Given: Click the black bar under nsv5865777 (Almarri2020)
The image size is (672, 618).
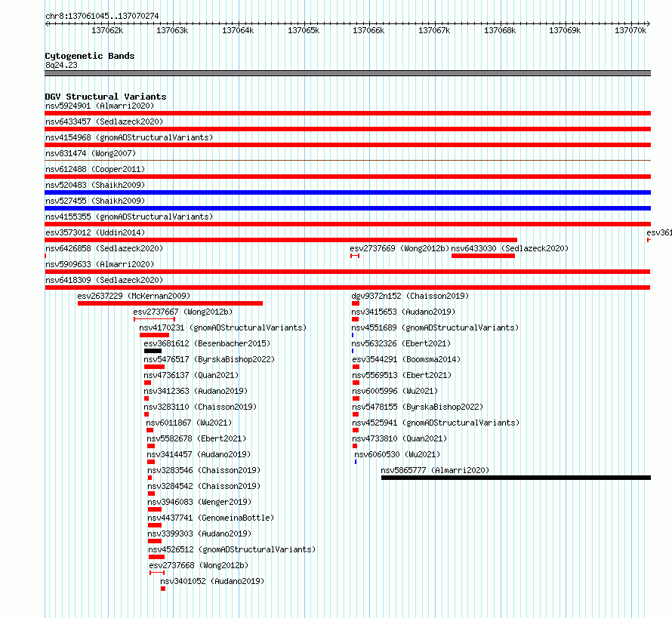Looking at the screenshot, I should [x=516, y=478].
